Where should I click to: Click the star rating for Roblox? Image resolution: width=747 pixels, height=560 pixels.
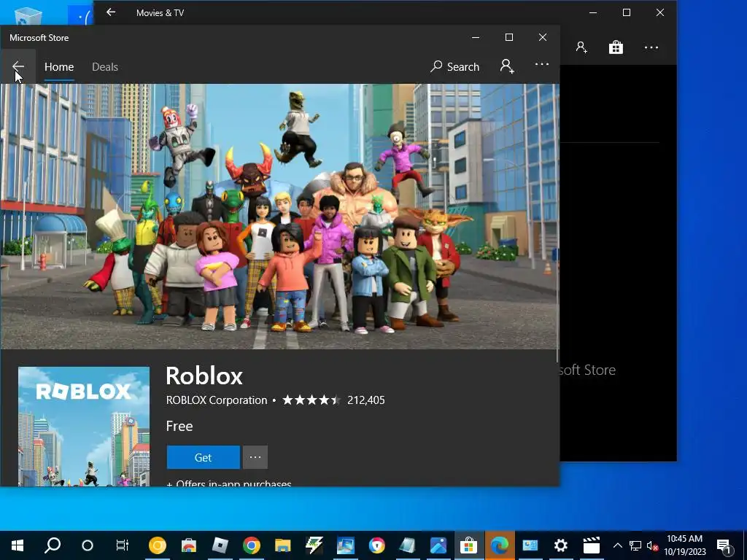[x=311, y=400]
